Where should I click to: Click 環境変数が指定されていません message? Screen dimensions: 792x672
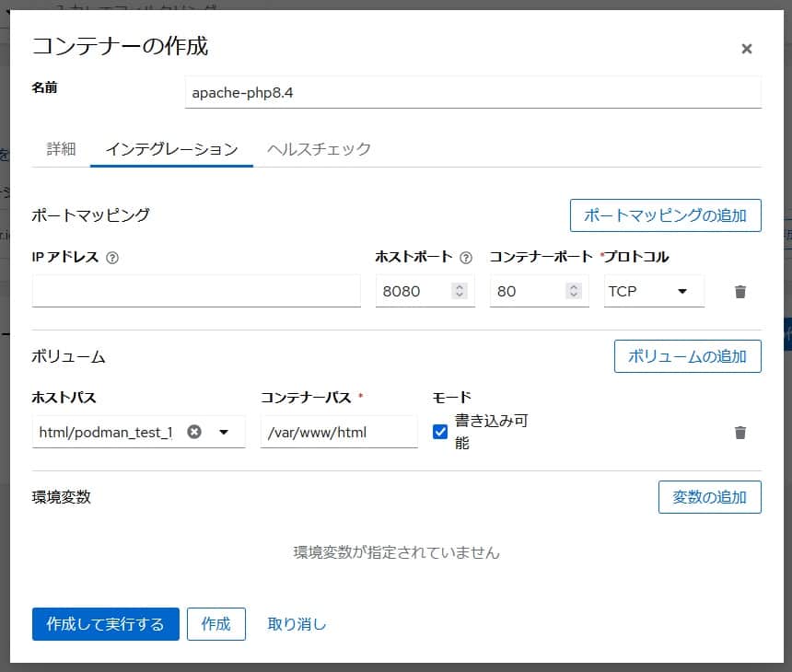coord(397,552)
